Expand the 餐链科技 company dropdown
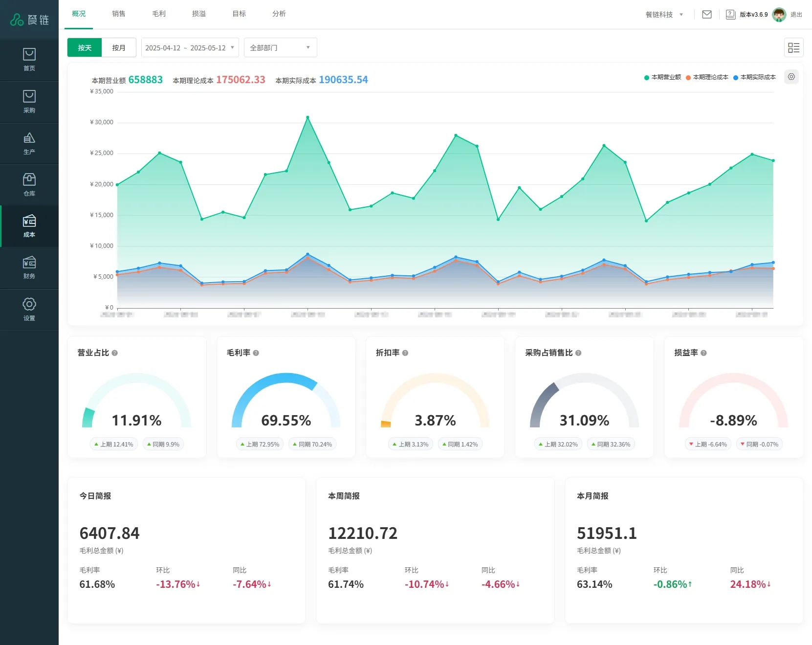The image size is (812, 645). (x=664, y=15)
